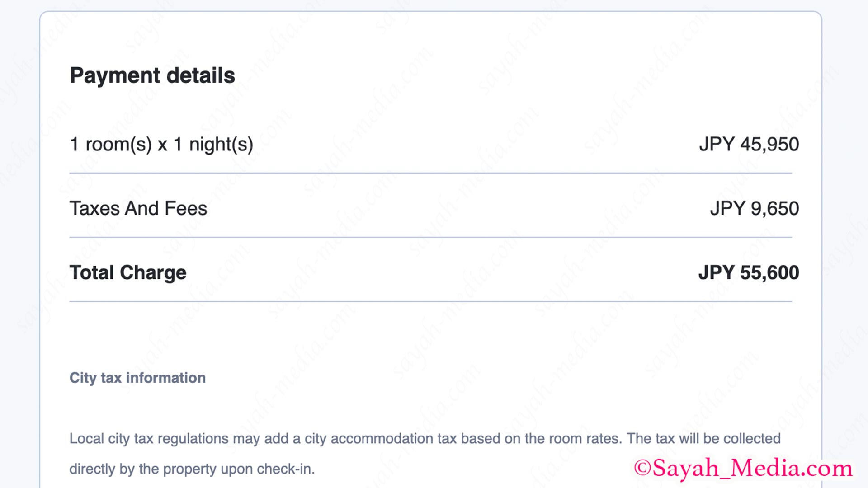Open the Sayah_Media.com watermark link
The width and height of the screenshot is (868, 488).
(743, 468)
